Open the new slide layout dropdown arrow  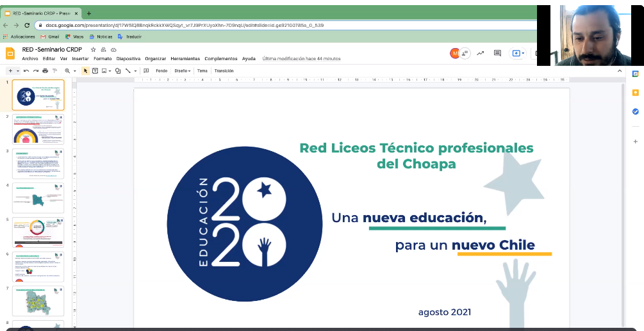pyautogui.click(x=17, y=71)
